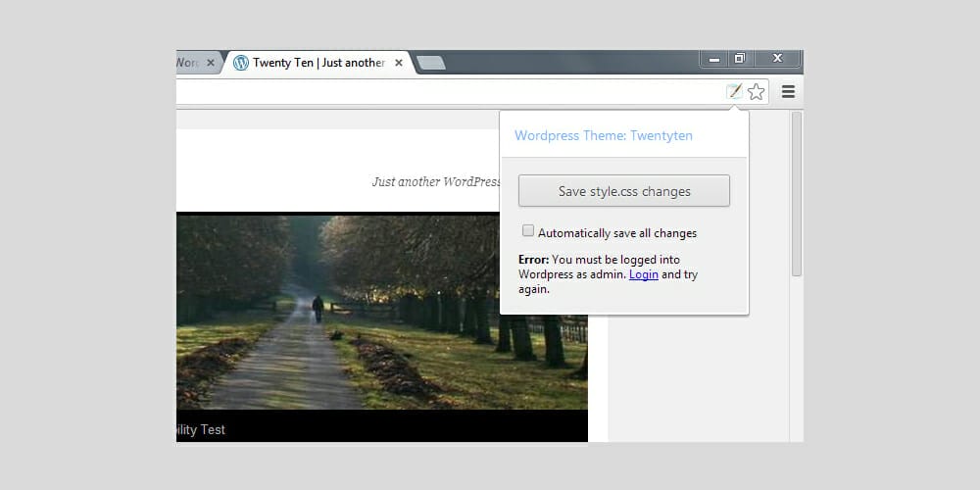Viewport: 980px width, 490px height.
Task: Close the Twenty Ten tab
Action: [x=398, y=63]
